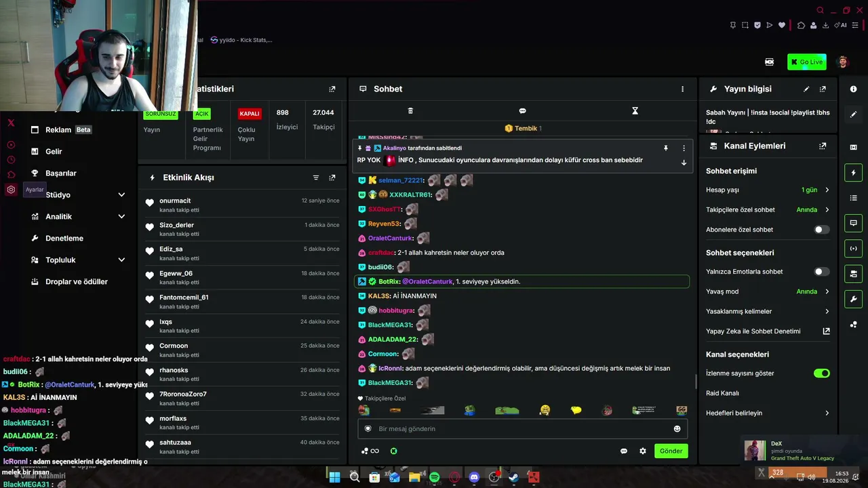Pop out the Kanal Eylemleri panel

pos(823,146)
